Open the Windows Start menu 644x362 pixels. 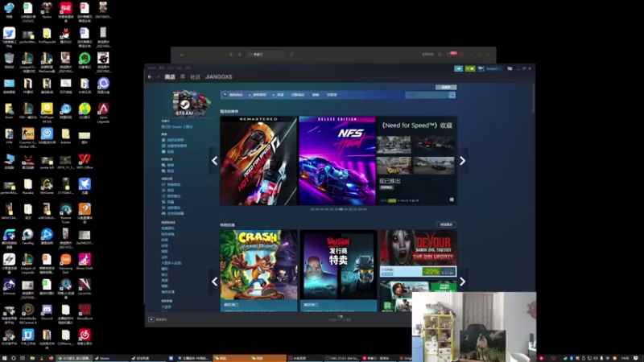click(4, 358)
